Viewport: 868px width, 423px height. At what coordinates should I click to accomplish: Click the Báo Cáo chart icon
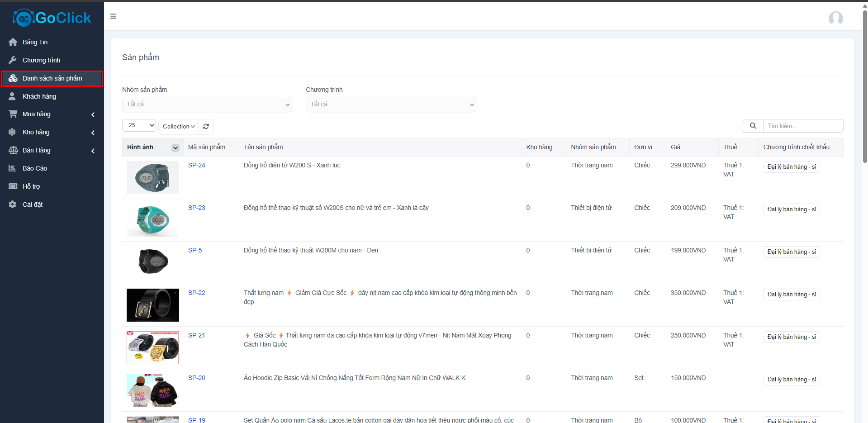click(13, 168)
